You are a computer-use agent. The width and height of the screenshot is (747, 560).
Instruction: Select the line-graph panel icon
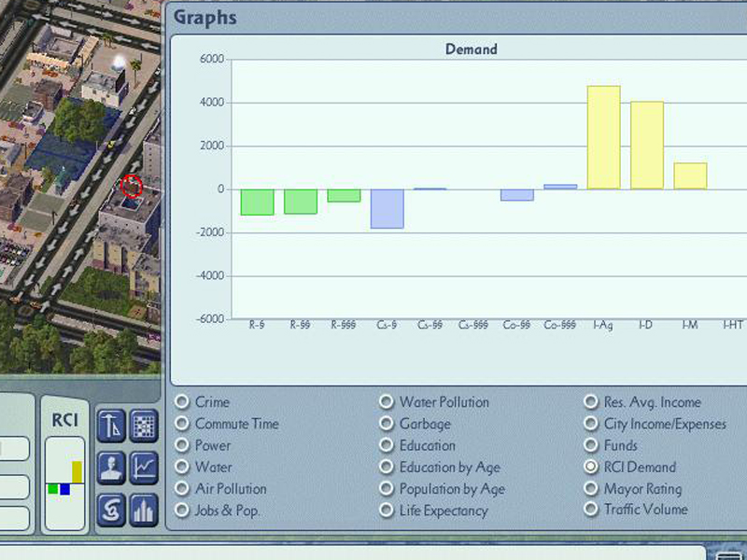[x=143, y=465]
